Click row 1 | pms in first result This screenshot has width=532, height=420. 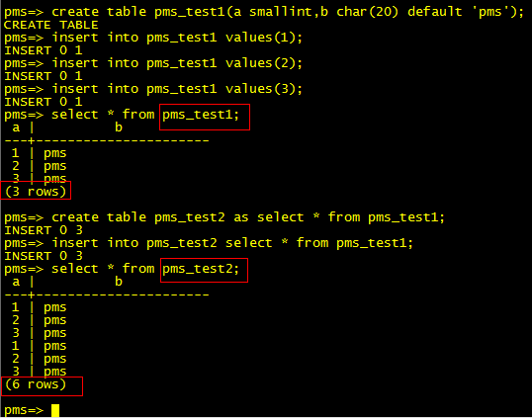[39, 153]
